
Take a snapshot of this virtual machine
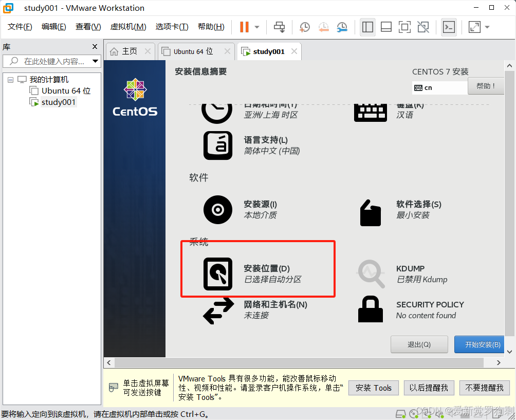pos(305,27)
